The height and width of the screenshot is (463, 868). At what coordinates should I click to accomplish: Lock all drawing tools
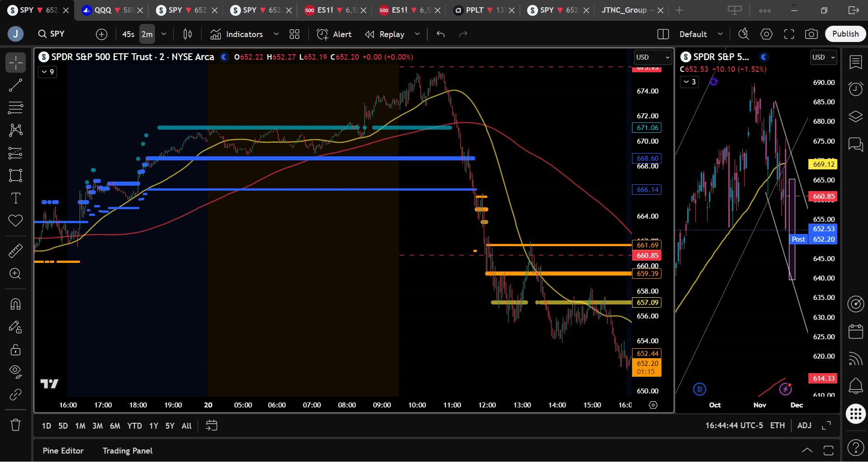click(15, 349)
